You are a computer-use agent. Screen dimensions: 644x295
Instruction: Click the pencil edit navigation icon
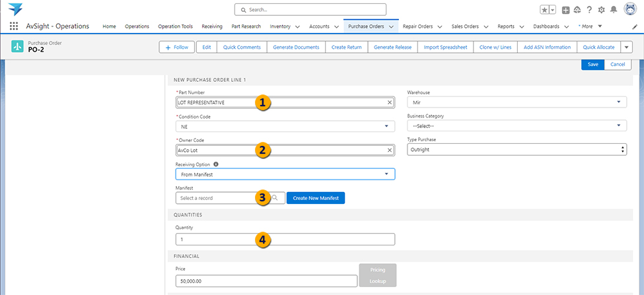pos(635,26)
